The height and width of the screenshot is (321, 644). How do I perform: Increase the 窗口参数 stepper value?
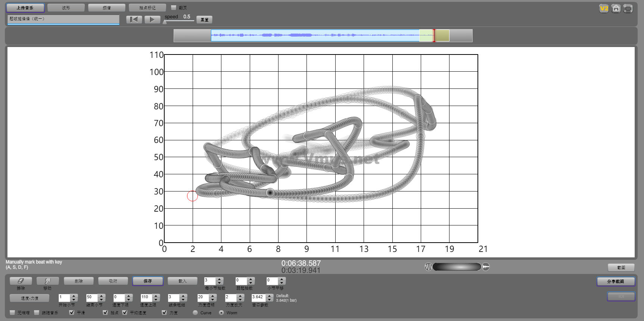[x=270, y=296]
